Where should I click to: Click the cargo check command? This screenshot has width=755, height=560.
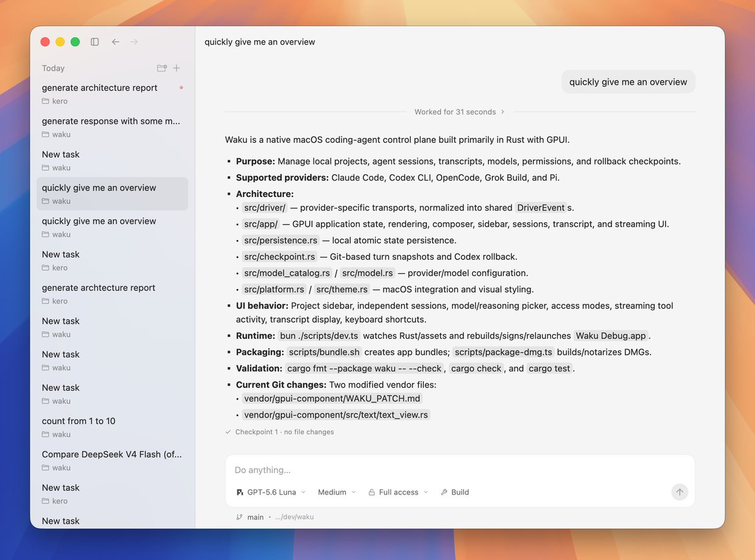pyautogui.click(x=476, y=369)
